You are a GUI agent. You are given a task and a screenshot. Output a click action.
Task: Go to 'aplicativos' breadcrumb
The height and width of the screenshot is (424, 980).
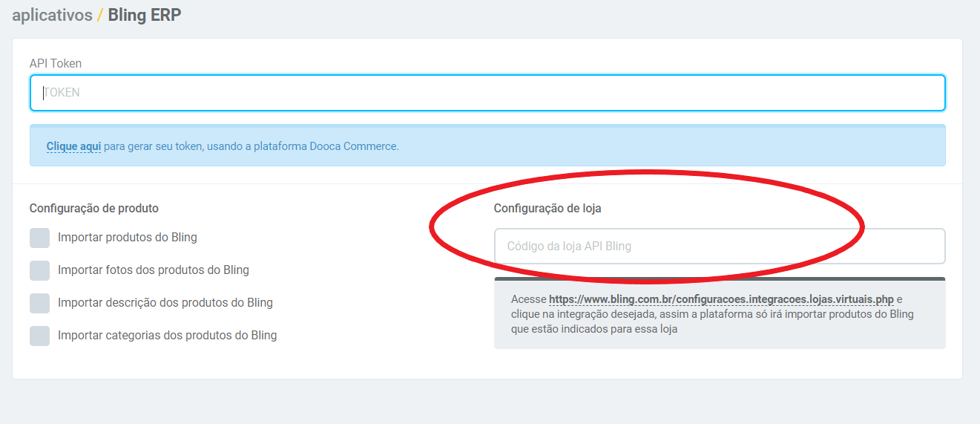point(52,15)
